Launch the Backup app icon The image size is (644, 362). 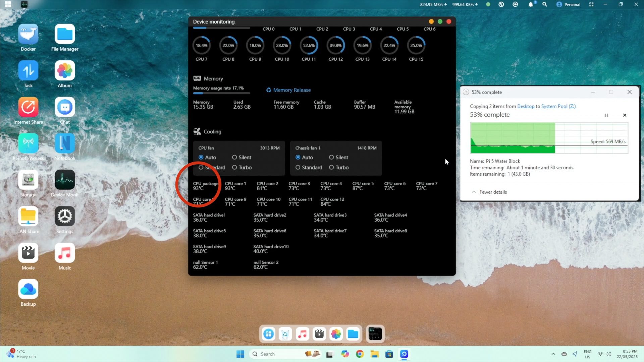pyautogui.click(x=28, y=289)
